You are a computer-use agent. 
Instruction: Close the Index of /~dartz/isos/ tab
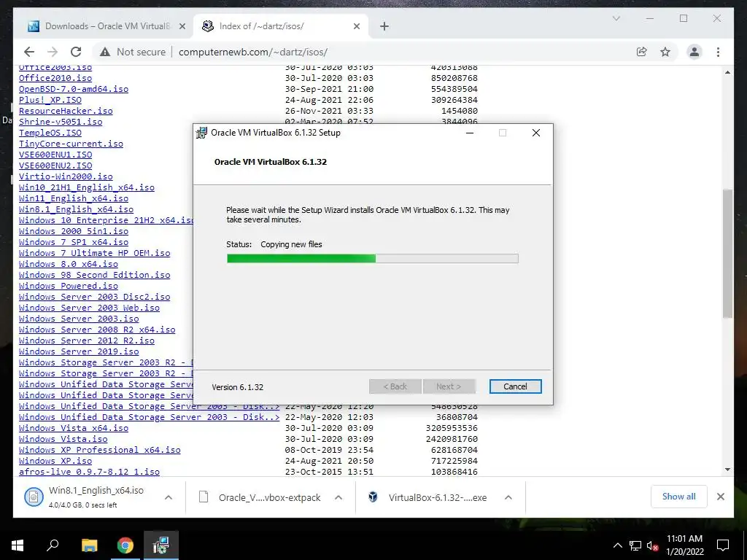(356, 26)
